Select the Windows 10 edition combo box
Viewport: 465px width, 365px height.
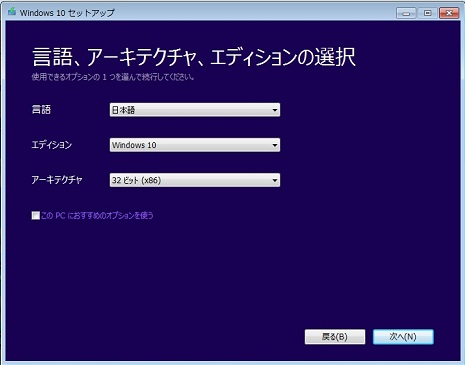click(195, 145)
